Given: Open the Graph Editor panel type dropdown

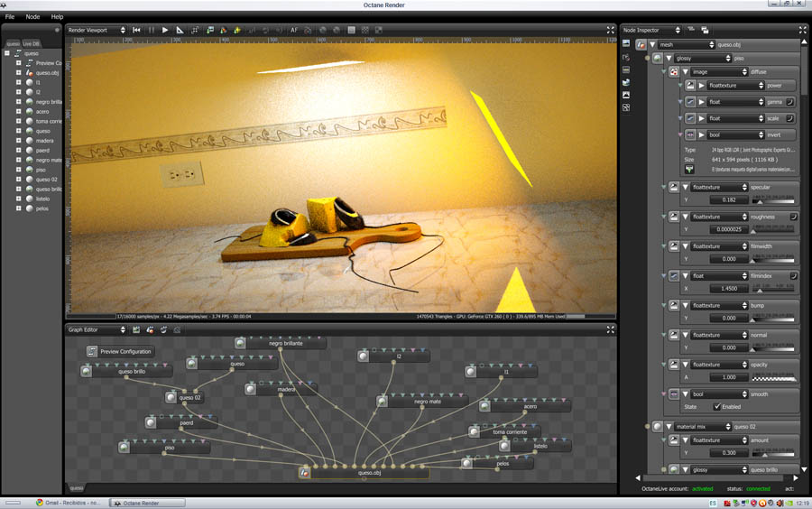Looking at the screenshot, I should tap(97, 329).
